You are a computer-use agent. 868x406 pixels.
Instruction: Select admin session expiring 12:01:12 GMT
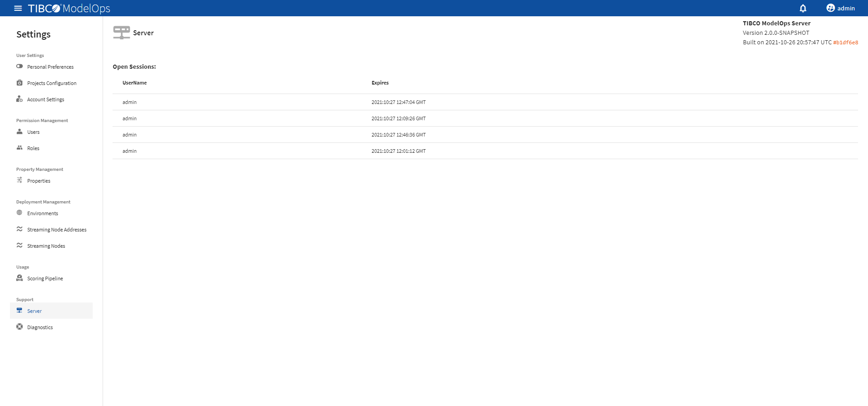pos(485,151)
